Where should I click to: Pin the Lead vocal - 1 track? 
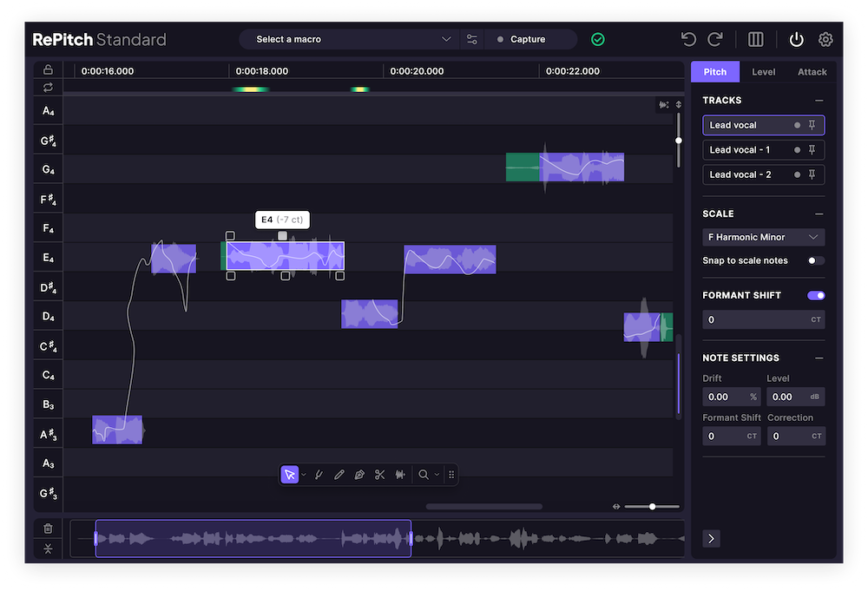[x=812, y=150]
